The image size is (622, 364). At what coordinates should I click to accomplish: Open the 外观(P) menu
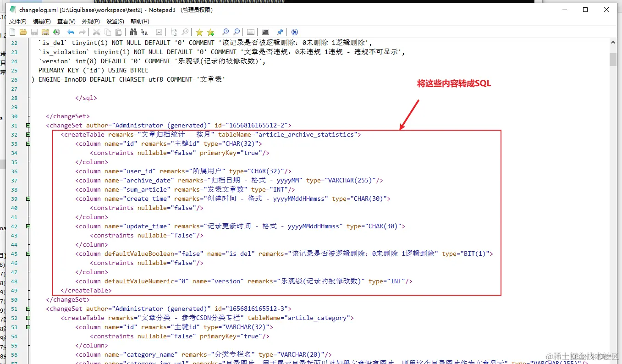tap(91, 22)
